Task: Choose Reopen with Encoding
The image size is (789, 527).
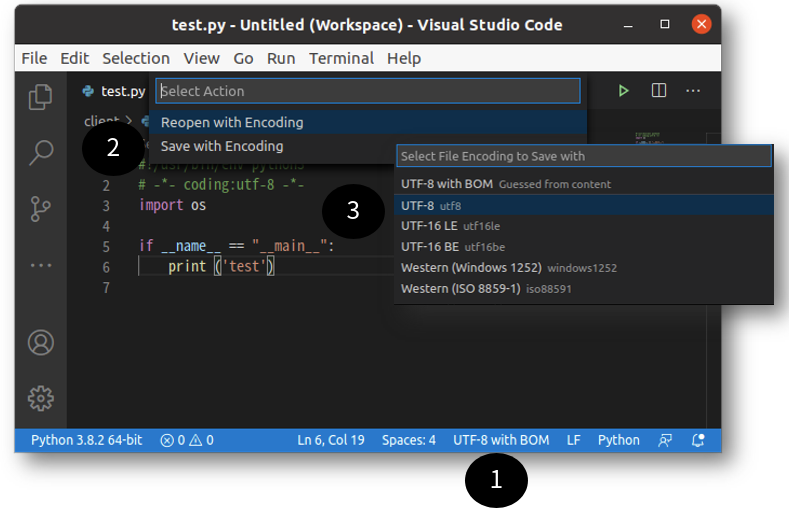Action: click(368, 122)
